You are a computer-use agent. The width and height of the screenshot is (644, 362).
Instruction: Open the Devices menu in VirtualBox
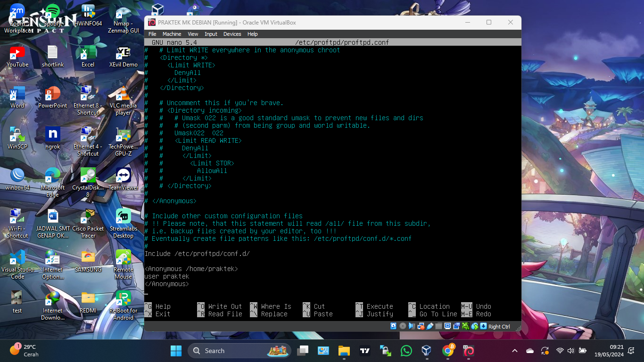(x=232, y=34)
